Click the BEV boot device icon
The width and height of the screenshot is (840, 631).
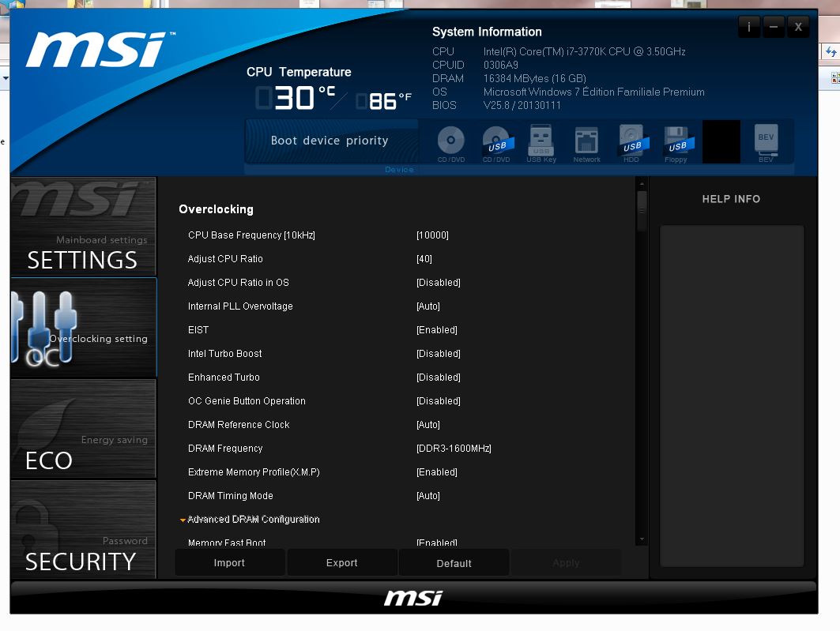pyautogui.click(x=766, y=142)
